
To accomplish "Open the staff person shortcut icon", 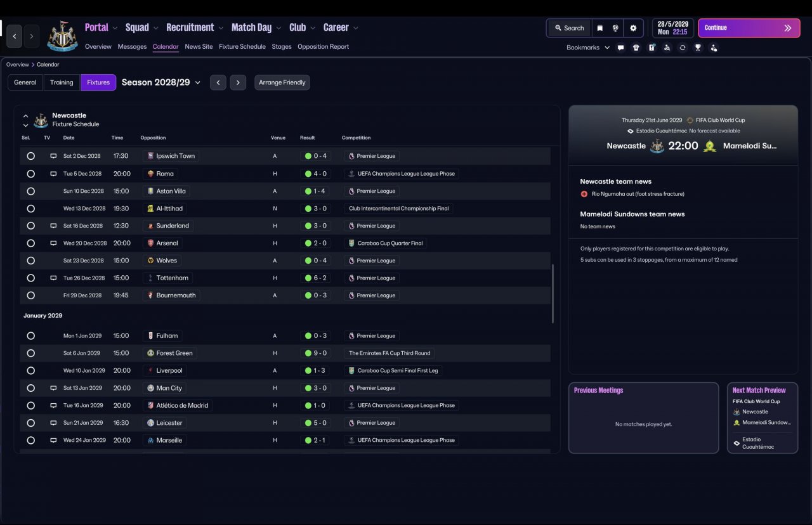I will [714, 48].
